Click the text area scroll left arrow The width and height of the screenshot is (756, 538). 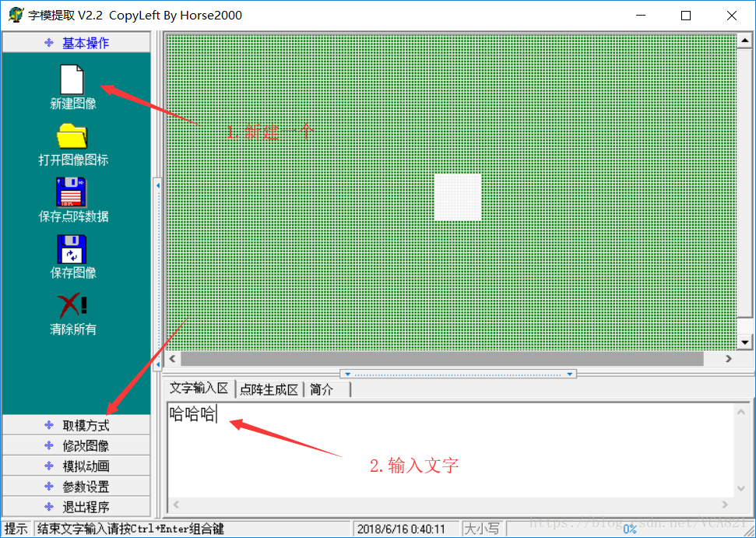[x=176, y=505]
